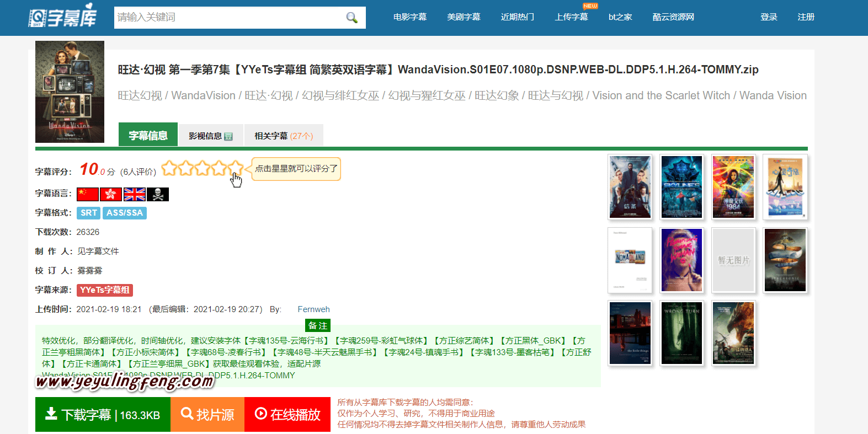Viewport: 868px width, 434px height.
Task: Click the subtitle file title heading
Action: (438, 69)
